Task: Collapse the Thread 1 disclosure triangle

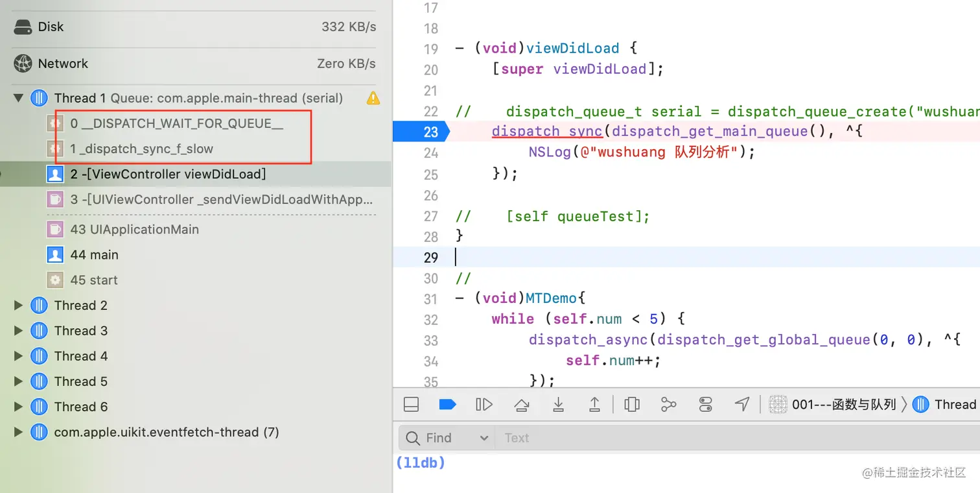Action: pyautogui.click(x=19, y=99)
